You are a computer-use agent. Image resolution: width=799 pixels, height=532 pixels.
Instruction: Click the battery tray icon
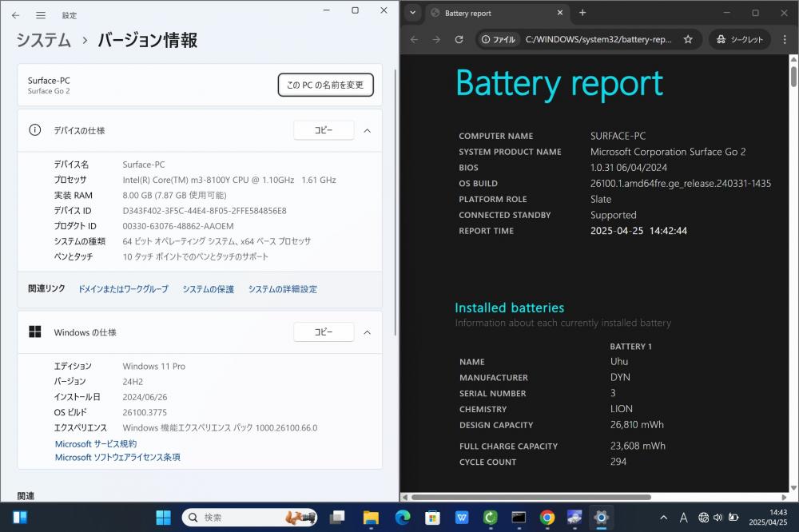pyautogui.click(x=733, y=518)
